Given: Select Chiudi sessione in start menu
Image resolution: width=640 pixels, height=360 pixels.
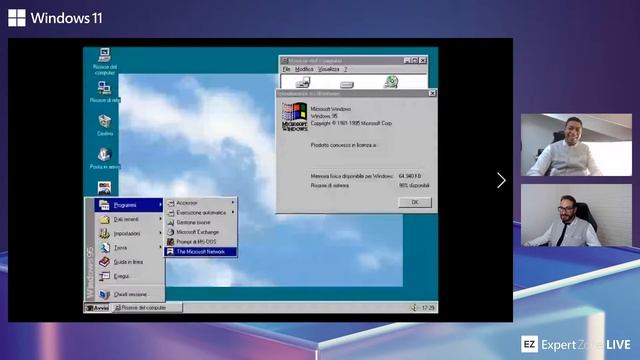Looking at the screenshot, I should point(130,294).
